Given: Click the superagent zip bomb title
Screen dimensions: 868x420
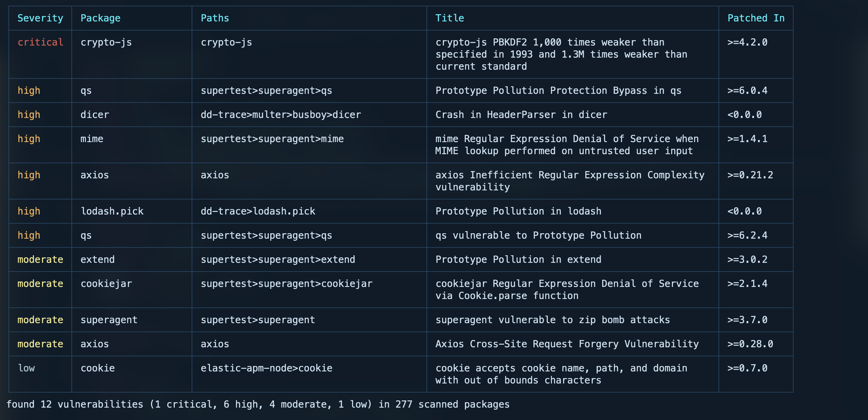Looking at the screenshot, I should 552,320.
